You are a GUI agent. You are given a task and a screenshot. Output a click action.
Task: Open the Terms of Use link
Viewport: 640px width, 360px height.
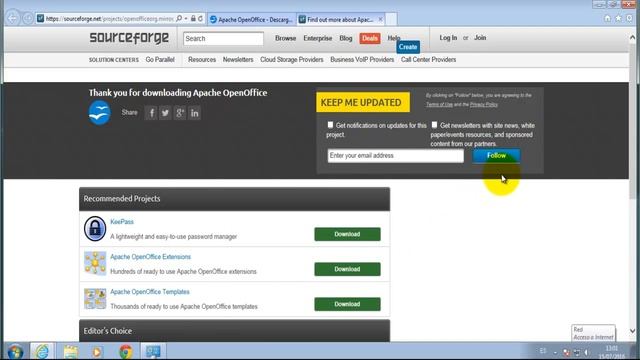[440, 104]
